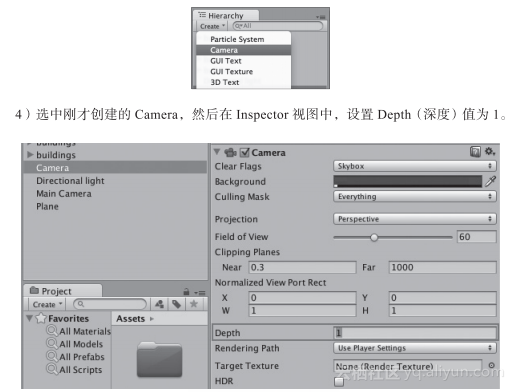
Task: Open the Rendering Path dropdown
Action: [415, 348]
